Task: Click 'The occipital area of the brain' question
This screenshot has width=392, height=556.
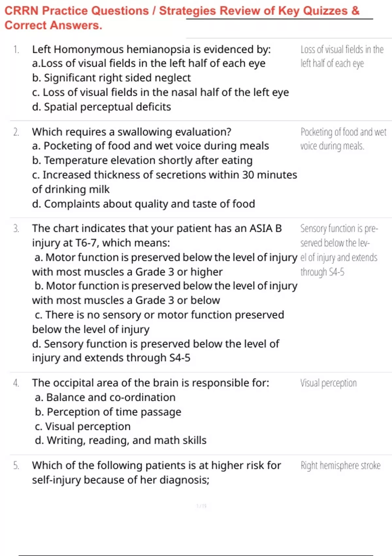Action: 151,383
